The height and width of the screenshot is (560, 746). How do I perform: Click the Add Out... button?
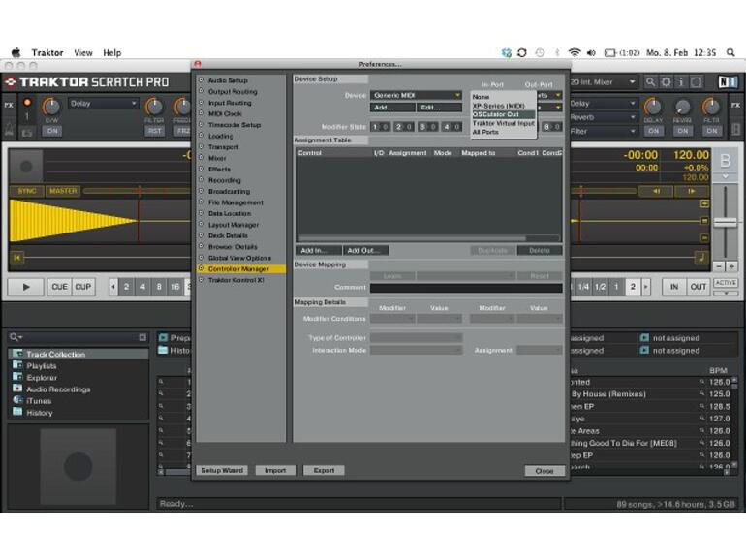365,250
